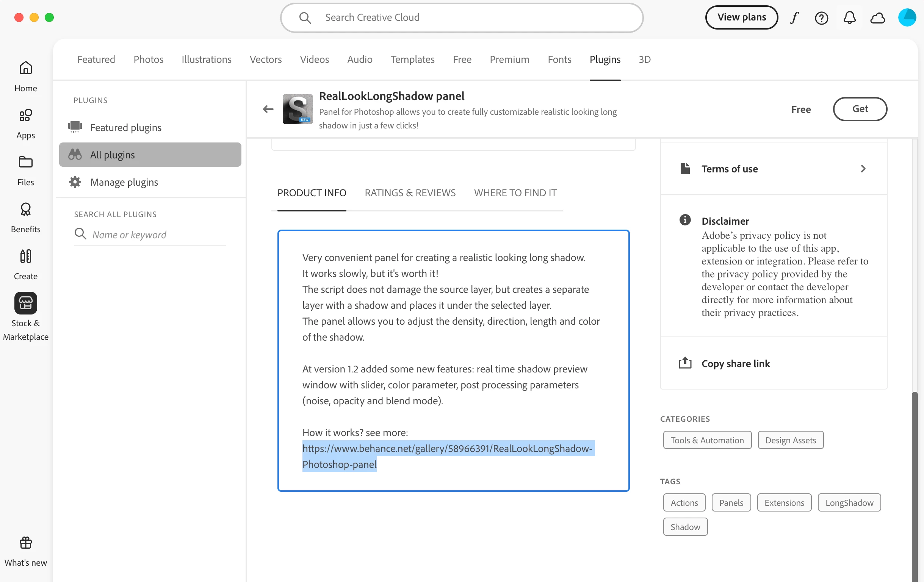924x582 pixels.
Task: Expand Terms of use chevron
Action: coord(863,169)
